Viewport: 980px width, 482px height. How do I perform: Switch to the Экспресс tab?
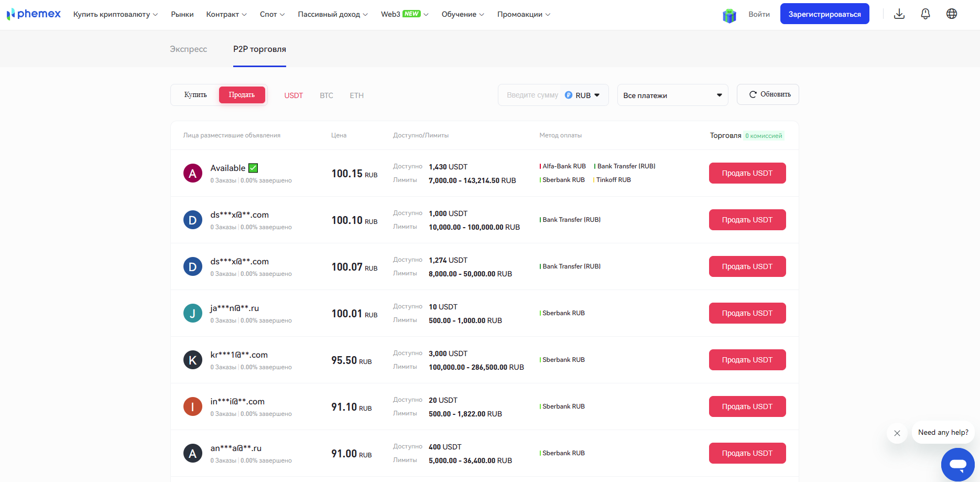[188, 49]
